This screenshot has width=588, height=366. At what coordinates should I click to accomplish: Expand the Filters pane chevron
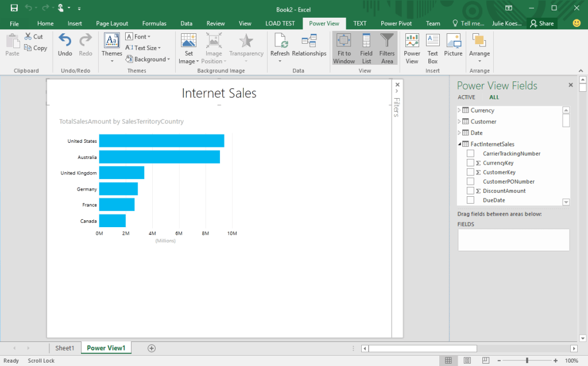pyautogui.click(x=397, y=91)
